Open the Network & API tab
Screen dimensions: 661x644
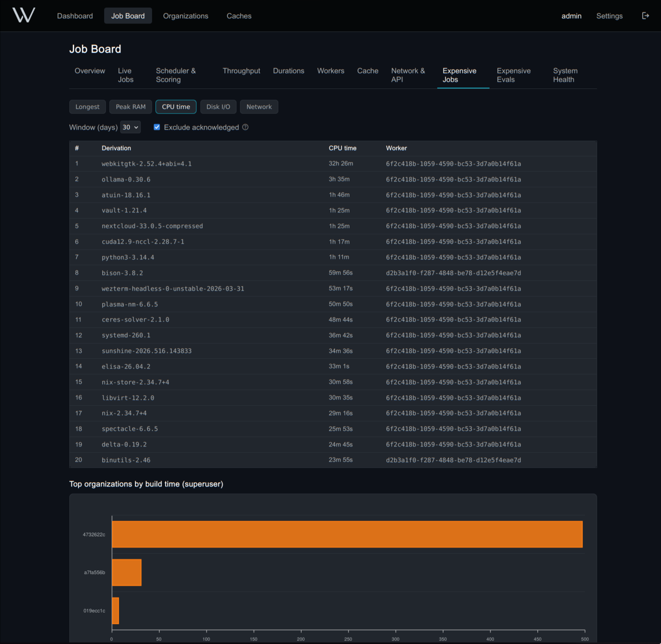point(408,75)
